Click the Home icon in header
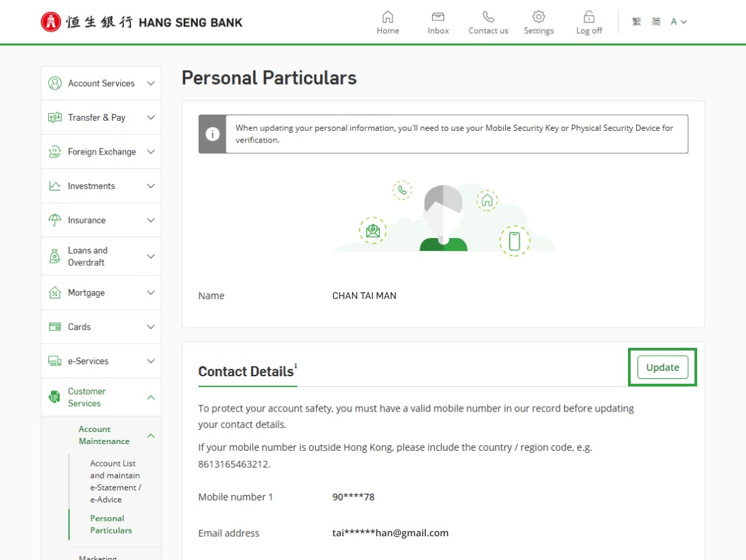746x560 pixels. pyautogui.click(x=388, y=17)
